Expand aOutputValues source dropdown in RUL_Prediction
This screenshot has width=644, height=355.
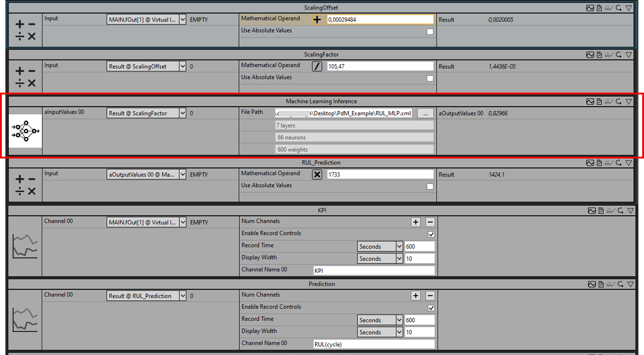point(183,174)
